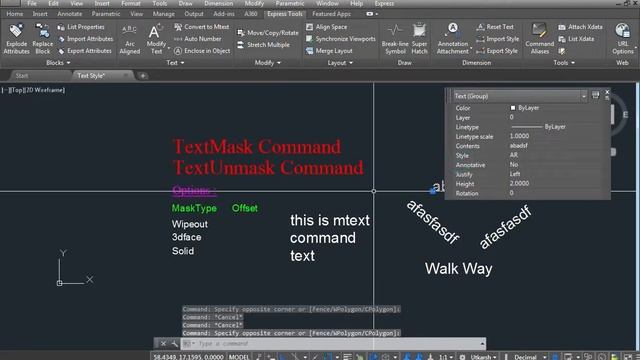Viewport: 640px width, 360px height.
Task: Click Stretch Multiple
Action: (263, 45)
